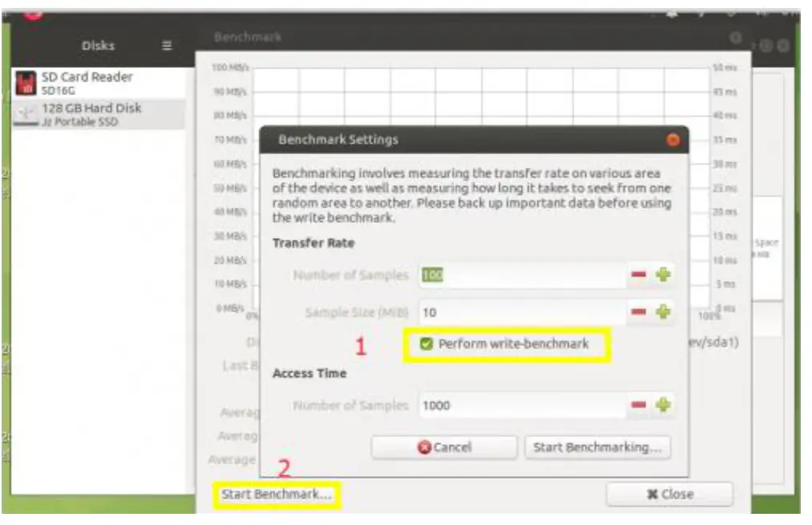Open the Disks hamburger menu
Viewport: 812px width, 525px height.
pos(167,46)
